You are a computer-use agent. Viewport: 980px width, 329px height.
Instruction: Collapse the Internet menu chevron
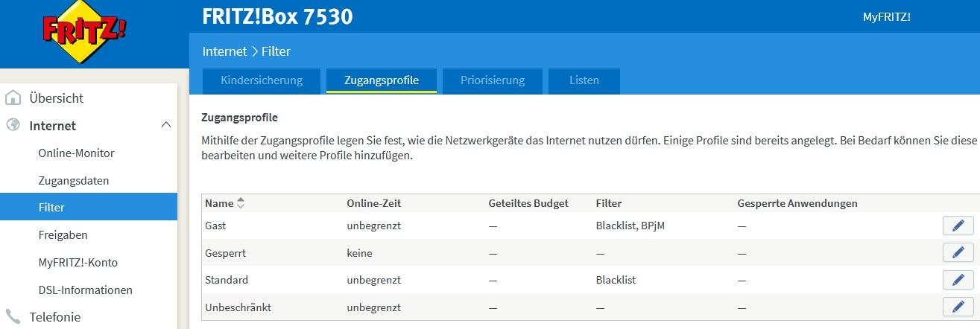coord(166,125)
